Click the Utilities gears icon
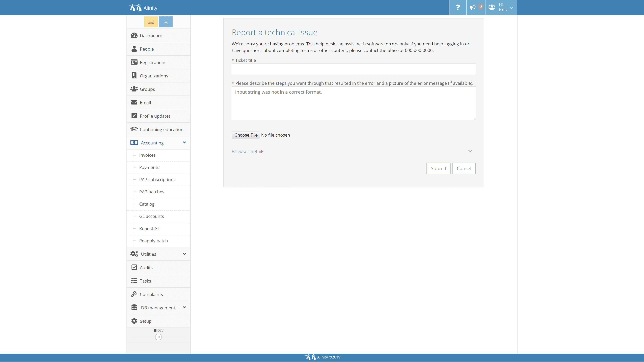Screen dimensions: 644x362 coord(134,254)
